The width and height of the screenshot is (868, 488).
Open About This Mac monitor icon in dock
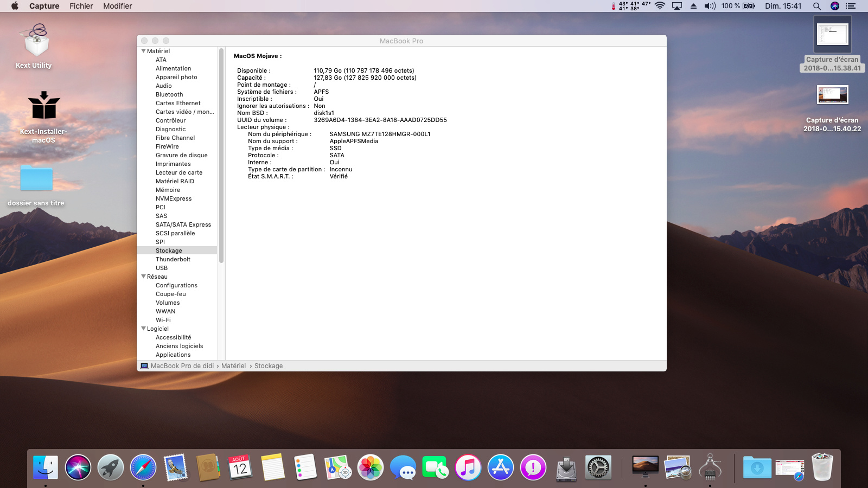click(646, 466)
